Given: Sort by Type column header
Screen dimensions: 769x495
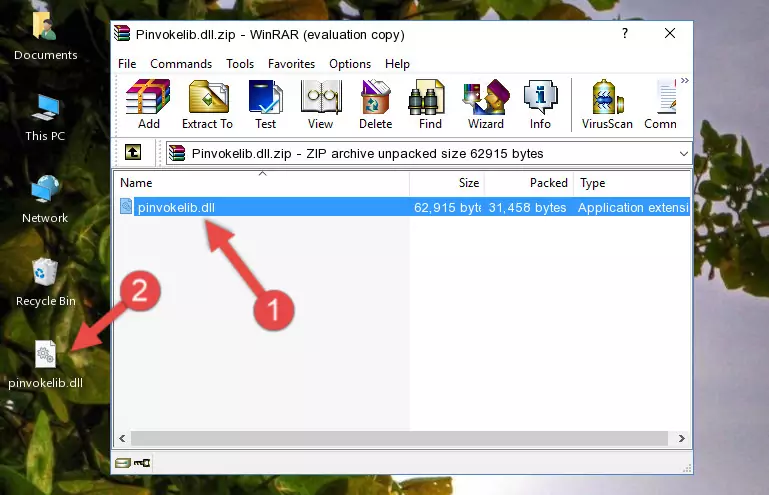Looking at the screenshot, I should [632, 183].
